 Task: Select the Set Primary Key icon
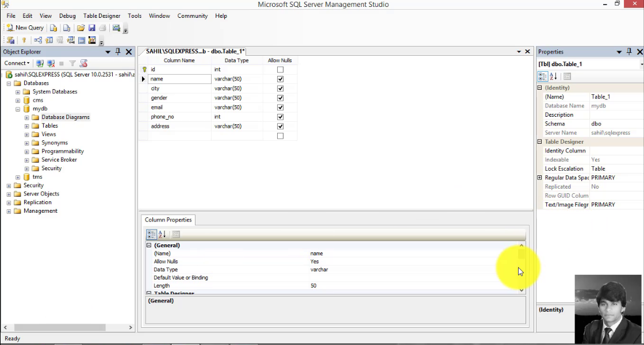pos(24,40)
